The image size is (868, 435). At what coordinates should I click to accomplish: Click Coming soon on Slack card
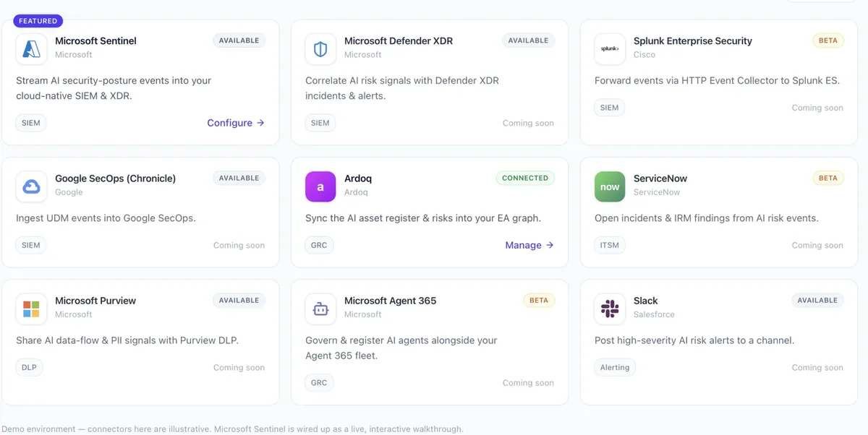pos(817,367)
